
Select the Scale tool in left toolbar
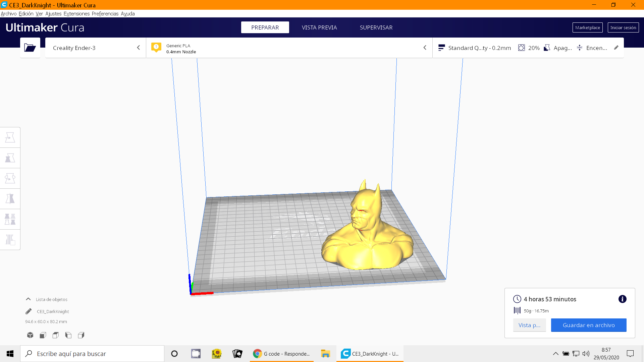pyautogui.click(x=10, y=158)
